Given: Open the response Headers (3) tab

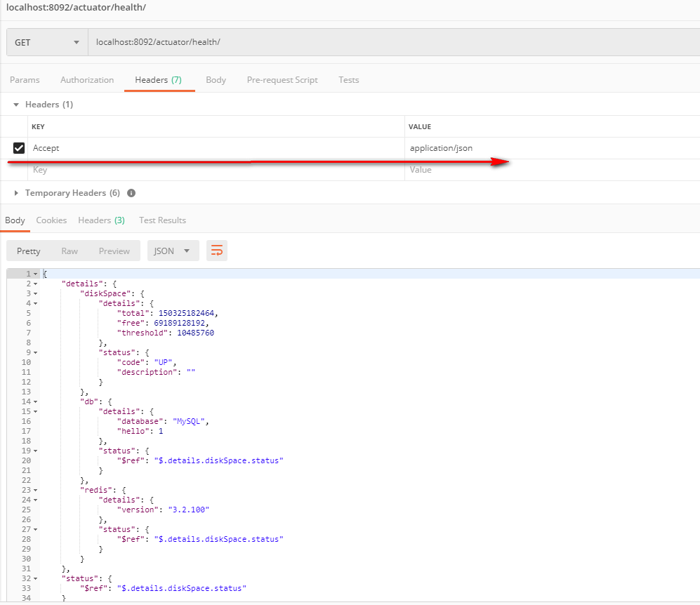Looking at the screenshot, I should 101,220.
